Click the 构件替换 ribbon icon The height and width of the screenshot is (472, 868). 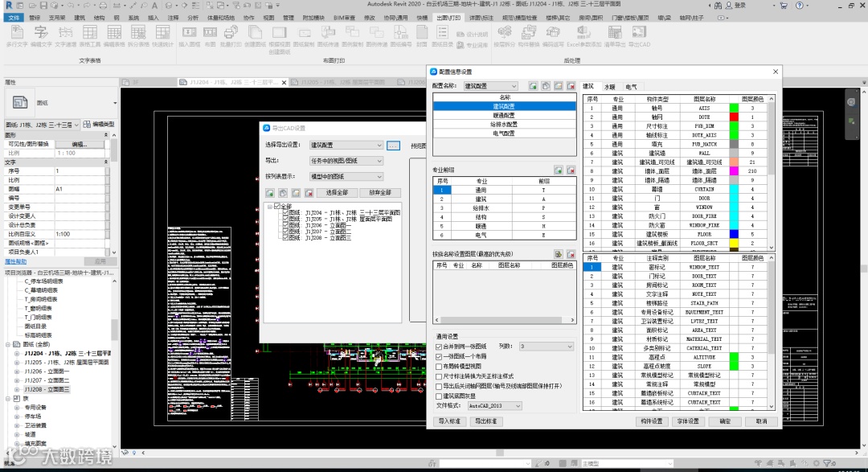point(528,33)
